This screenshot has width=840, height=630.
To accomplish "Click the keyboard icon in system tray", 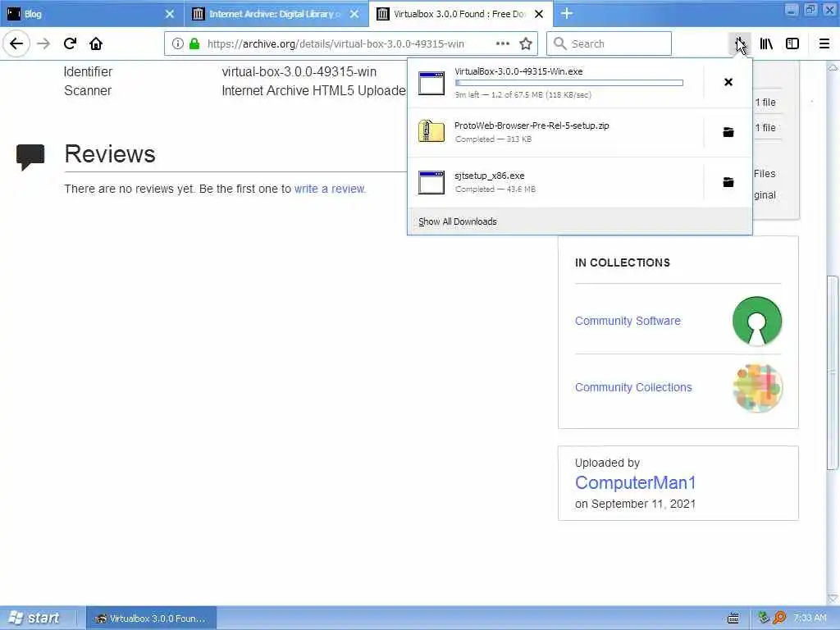I will click(x=733, y=619).
